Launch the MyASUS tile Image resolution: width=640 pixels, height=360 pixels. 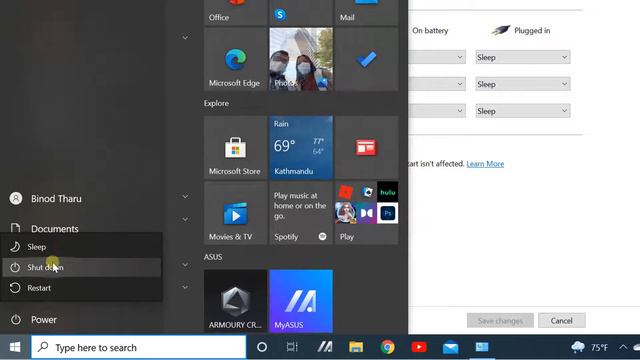pyautogui.click(x=301, y=301)
